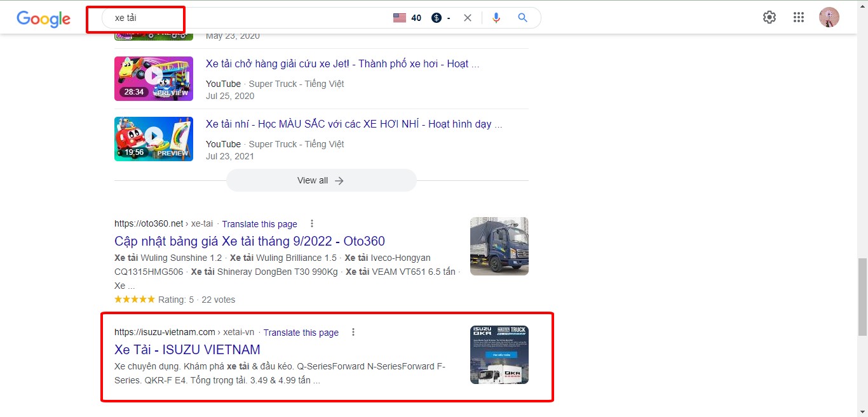Start voice search with the microphone icon

pos(496,18)
